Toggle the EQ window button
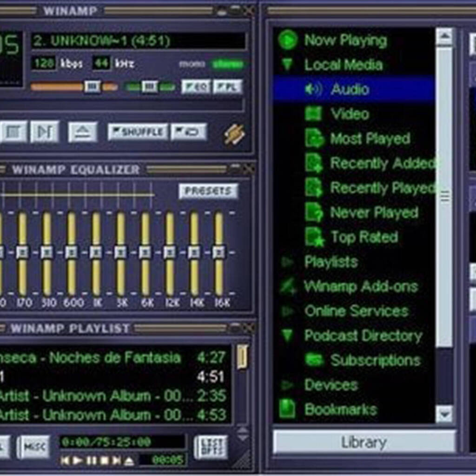This screenshot has height=476, width=476. pos(195,86)
